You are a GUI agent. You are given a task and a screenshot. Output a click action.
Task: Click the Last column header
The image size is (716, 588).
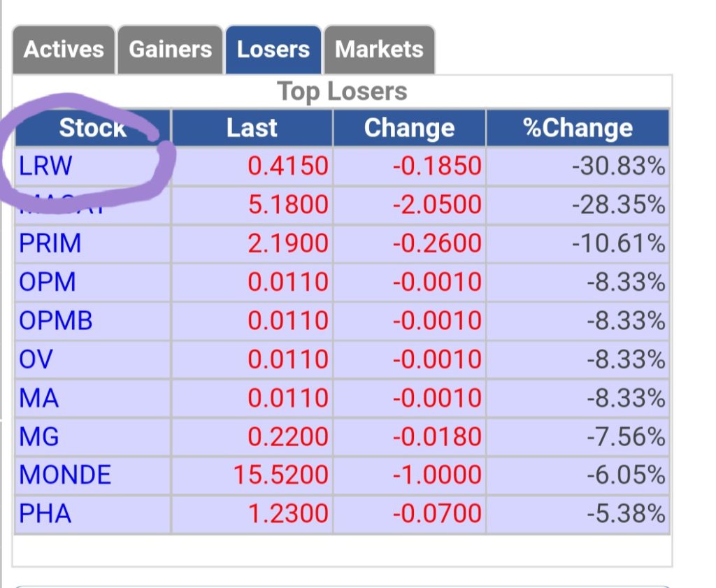[252, 128]
